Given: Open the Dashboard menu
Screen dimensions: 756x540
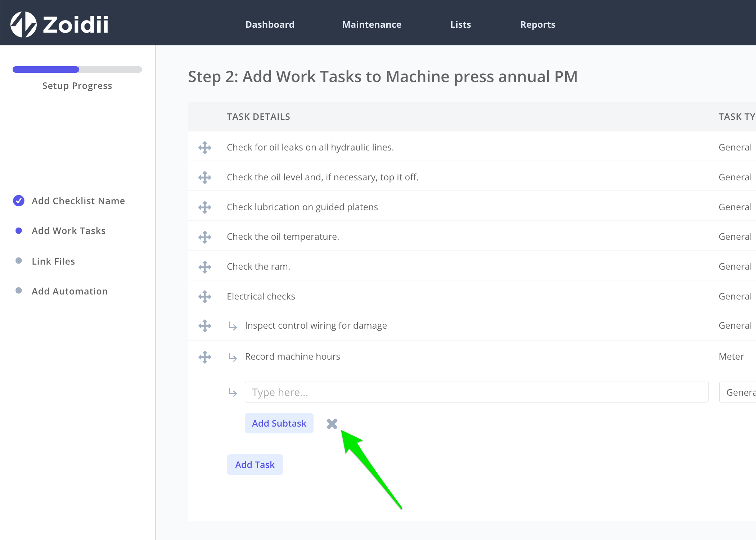Looking at the screenshot, I should point(270,24).
